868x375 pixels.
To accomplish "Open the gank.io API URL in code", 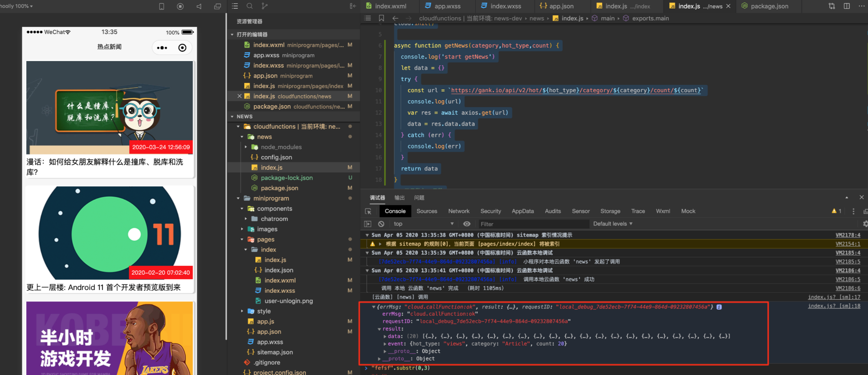I will click(x=575, y=90).
